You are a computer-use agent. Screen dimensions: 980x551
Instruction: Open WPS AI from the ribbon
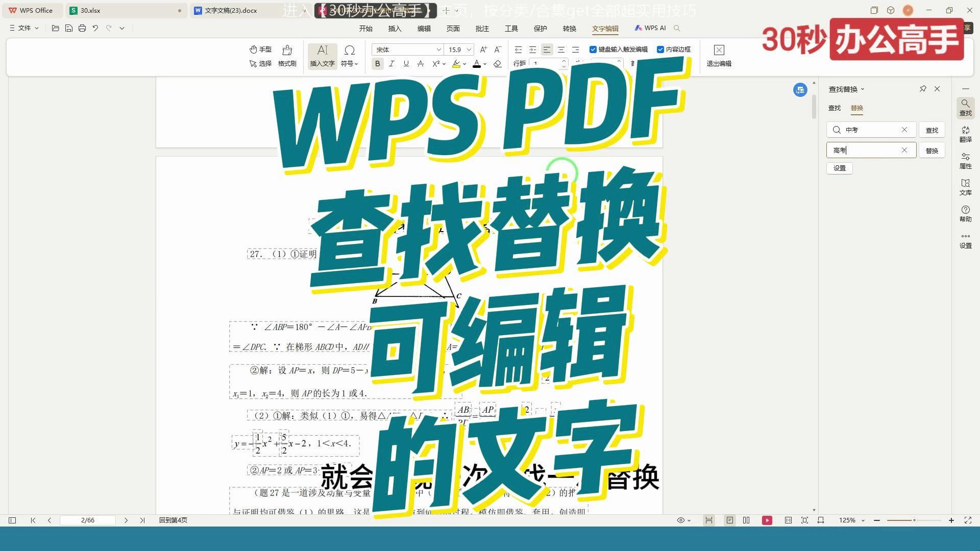[x=650, y=28]
